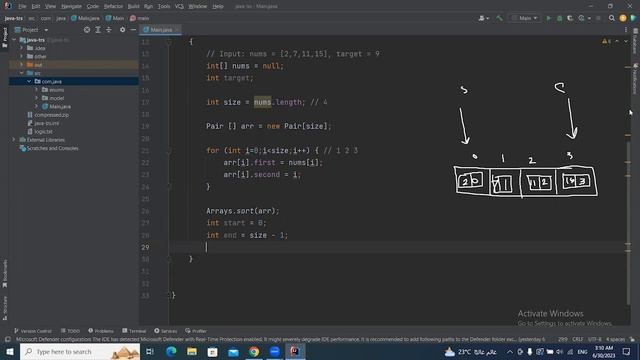
Task: Go to next highlighted problem arrow
Action: [x=626, y=41]
